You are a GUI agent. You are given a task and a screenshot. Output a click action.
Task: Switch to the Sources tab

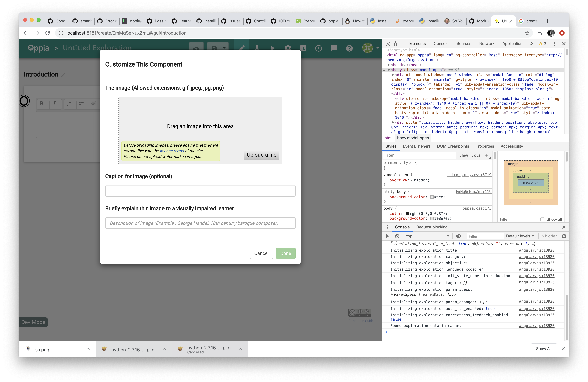point(464,44)
